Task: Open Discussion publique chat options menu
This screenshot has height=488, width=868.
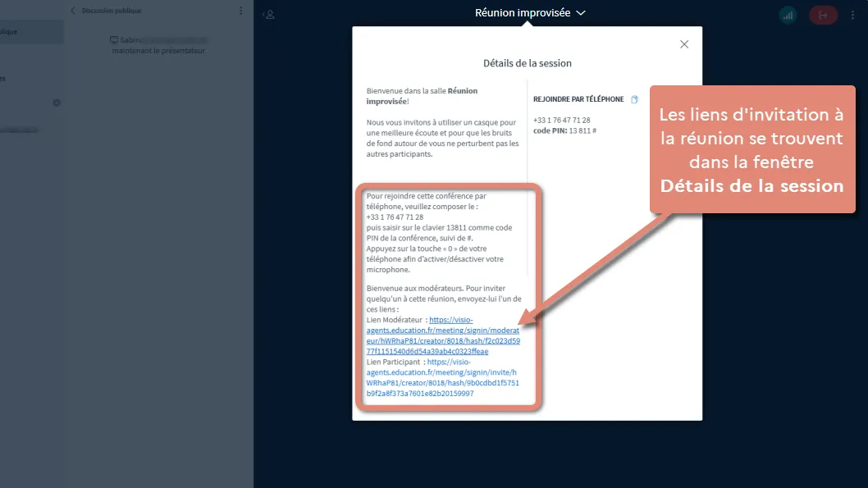Action: (x=241, y=11)
